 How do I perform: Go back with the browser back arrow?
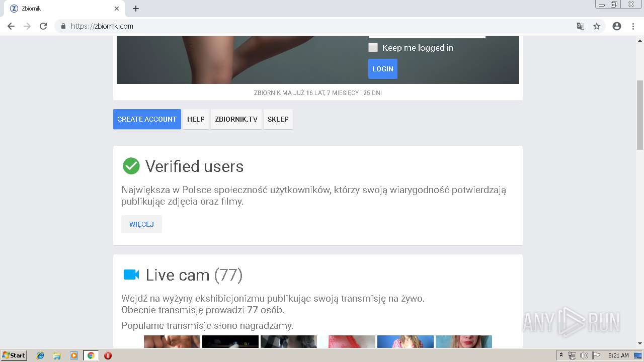pyautogui.click(x=11, y=26)
